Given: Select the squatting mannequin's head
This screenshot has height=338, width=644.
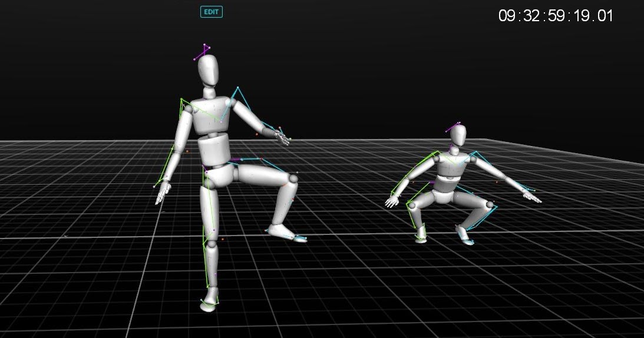Looking at the screenshot, I should pyautogui.click(x=458, y=135).
